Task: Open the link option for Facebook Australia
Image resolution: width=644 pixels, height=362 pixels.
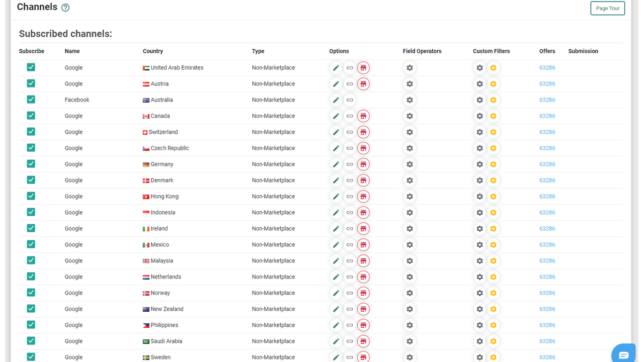Action: coord(350,100)
